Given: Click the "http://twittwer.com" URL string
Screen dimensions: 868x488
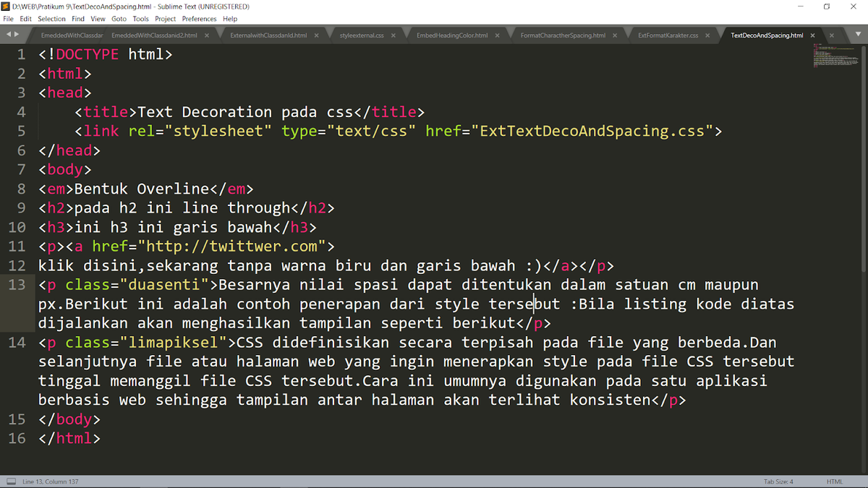Looking at the screenshot, I should (x=231, y=247).
